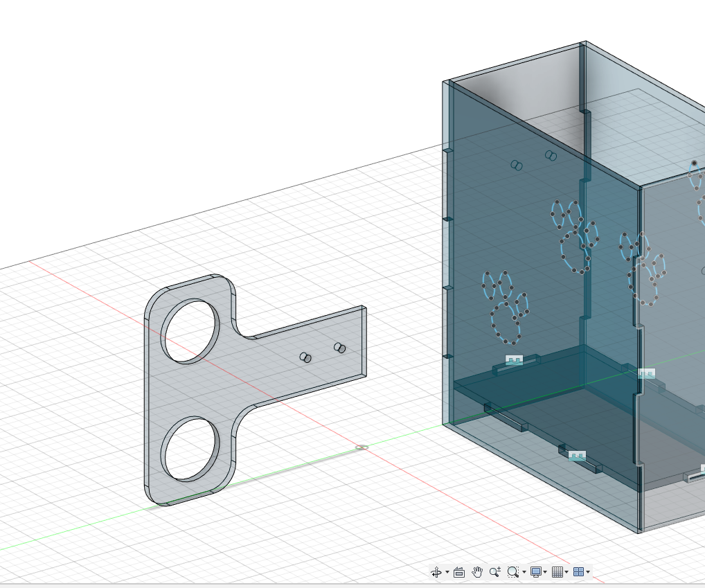Viewport: 705px width, 588px height.
Task: Select the upper paw print sketch on box side
Action: coord(575,236)
